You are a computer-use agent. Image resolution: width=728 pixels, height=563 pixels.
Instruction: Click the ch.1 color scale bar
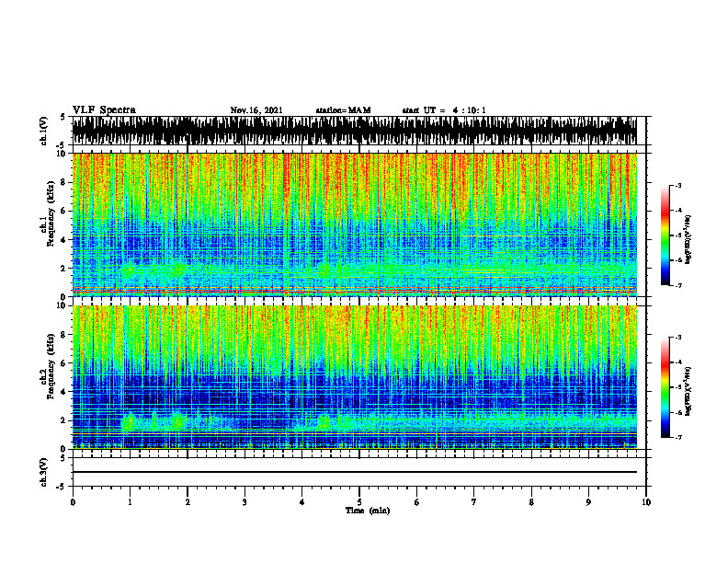click(665, 236)
